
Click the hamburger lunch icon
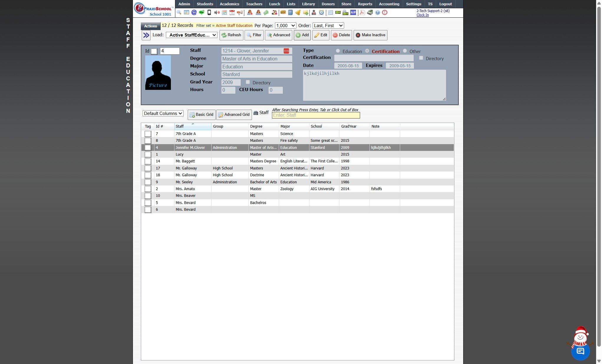tap(283, 12)
